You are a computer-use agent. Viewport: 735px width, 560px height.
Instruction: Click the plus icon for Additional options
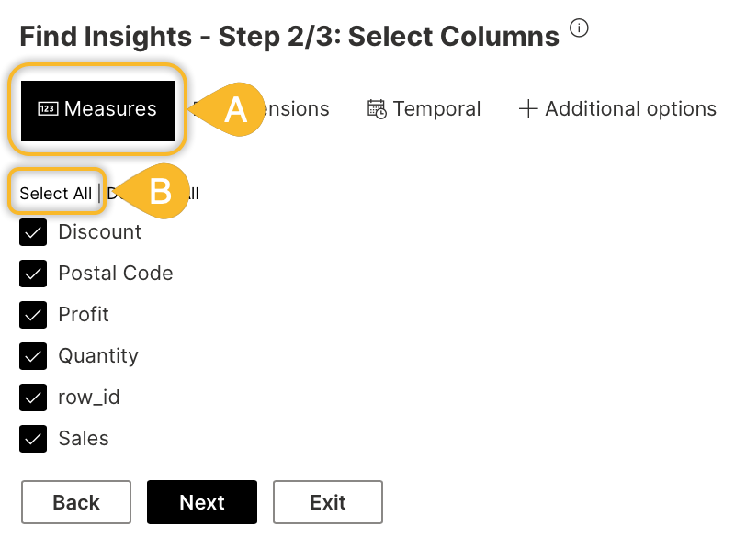528,108
